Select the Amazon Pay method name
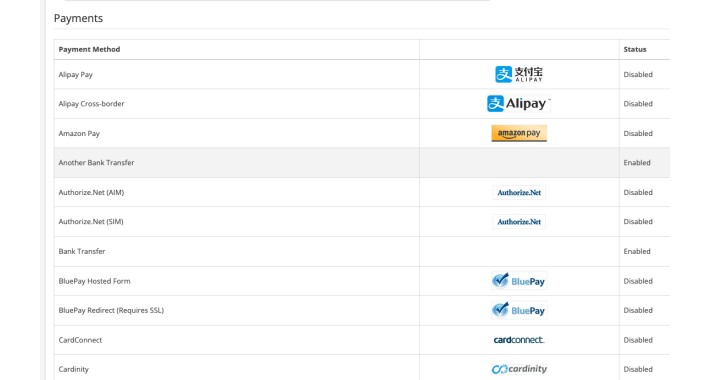 pos(79,134)
